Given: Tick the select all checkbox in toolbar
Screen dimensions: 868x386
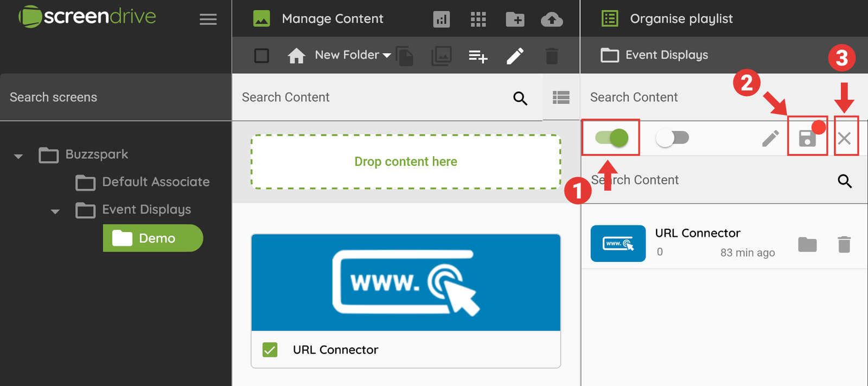Looking at the screenshot, I should pyautogui.click(x=261, y=56).
